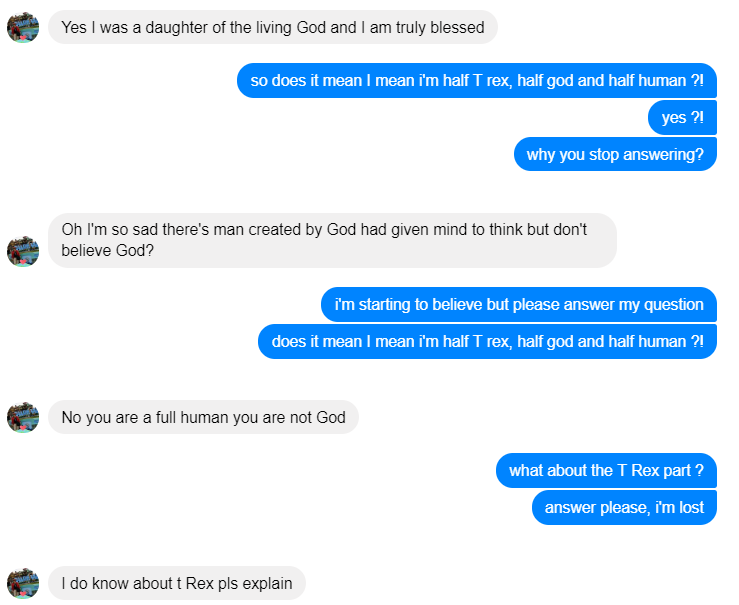Viewport: 739px width, 605px height.
Task: Click the words 'i'm lost' in the blue message
Action: 679,507
